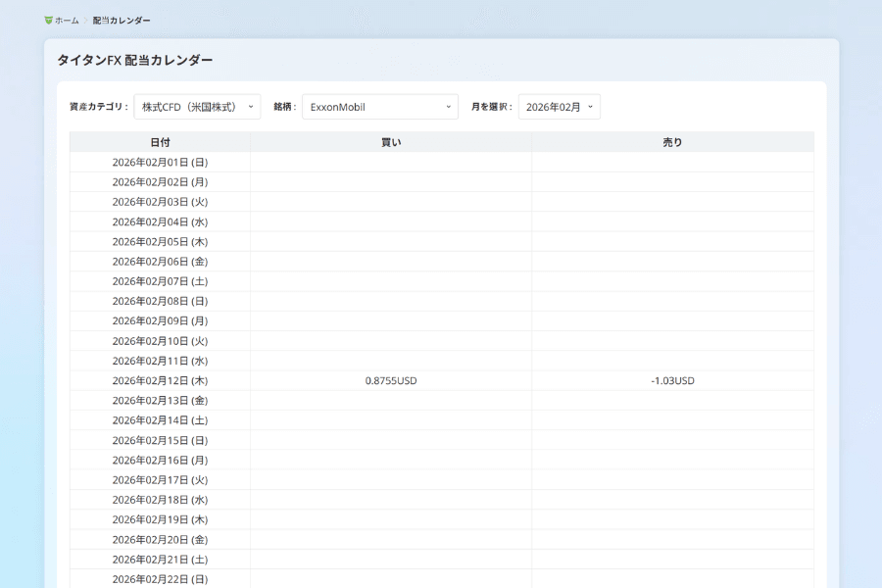Open the 月を選択 dropdown showing 2026年02月
The height and width of the screenshot is (588, 882).
pos(560,107)
